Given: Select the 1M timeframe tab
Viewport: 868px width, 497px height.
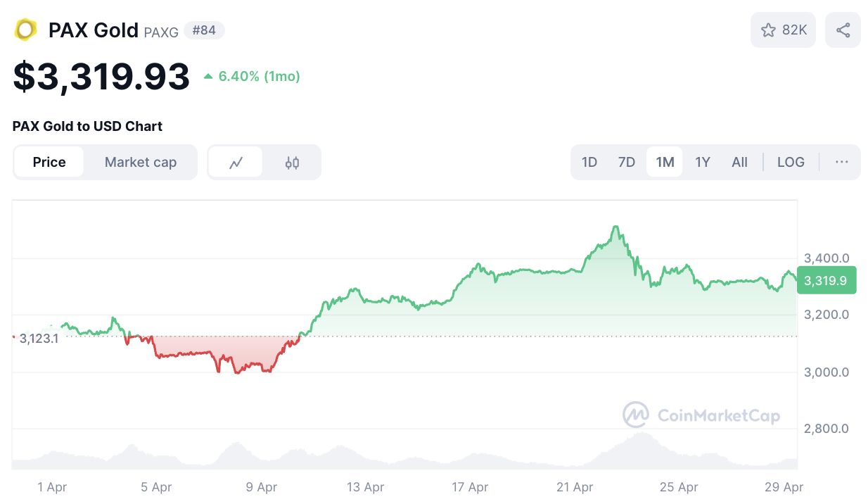Looking at the screenshot, I should 664,162.
